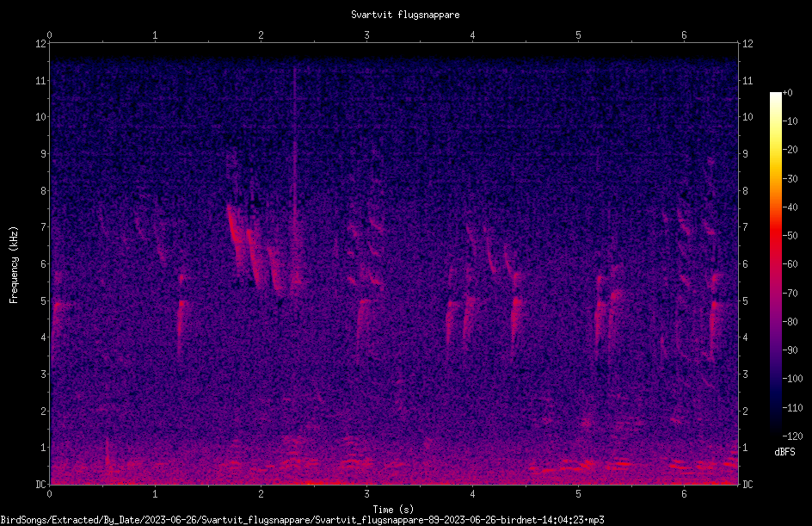
Task: Select the '-10' color bar label
Action: coord(790,121)
